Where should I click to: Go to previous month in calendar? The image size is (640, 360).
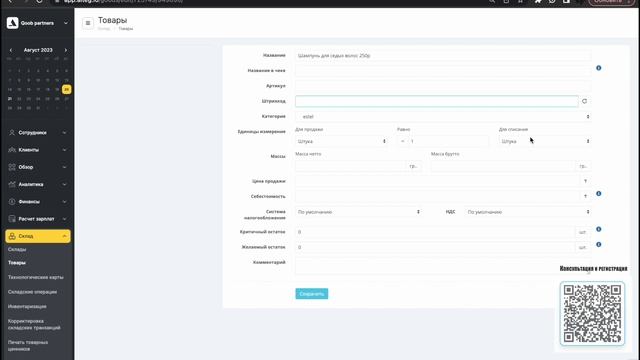click(11, 50)
